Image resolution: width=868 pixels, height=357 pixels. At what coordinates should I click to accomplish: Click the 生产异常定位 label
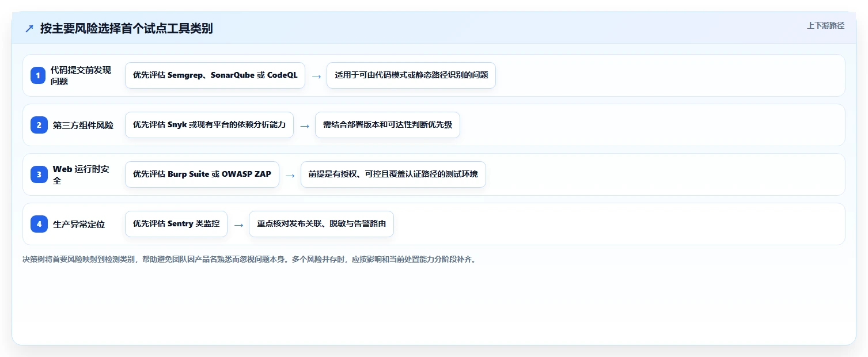click(79, 224)
